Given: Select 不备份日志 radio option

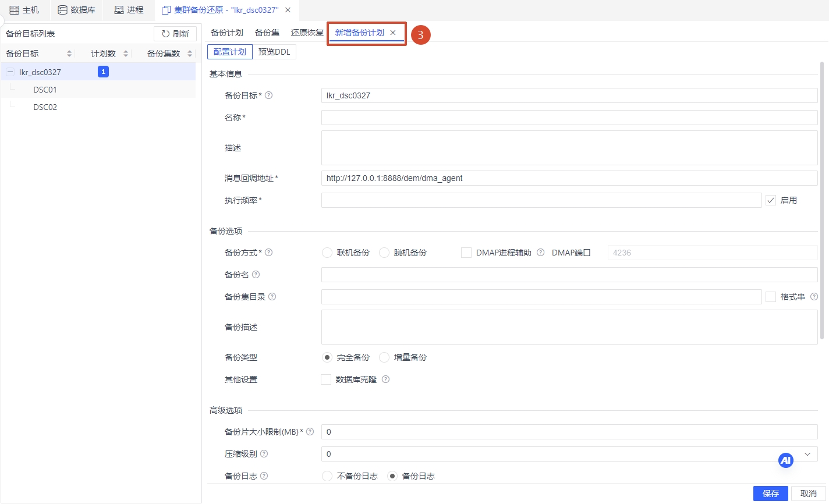Looking at the screenshot, I should (327, 476).
